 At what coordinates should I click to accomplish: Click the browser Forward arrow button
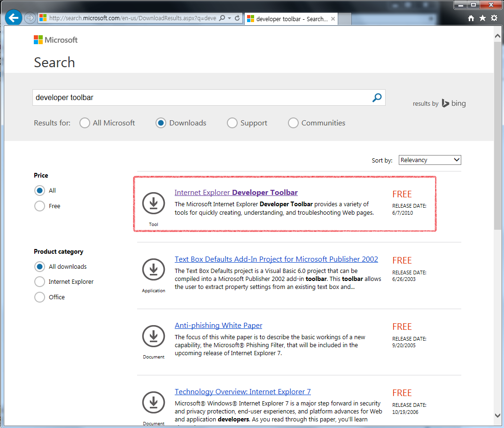[30, 18]
